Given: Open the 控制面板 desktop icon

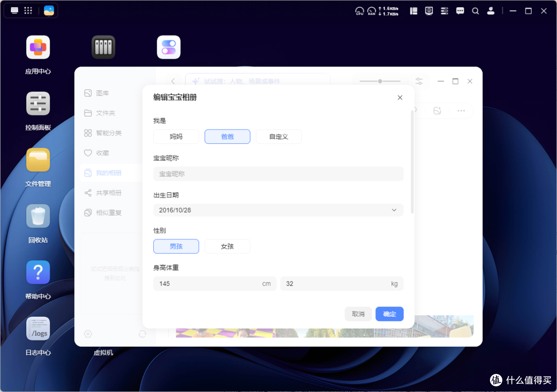Looking at the screenshot, I should [x=38, y=104].
